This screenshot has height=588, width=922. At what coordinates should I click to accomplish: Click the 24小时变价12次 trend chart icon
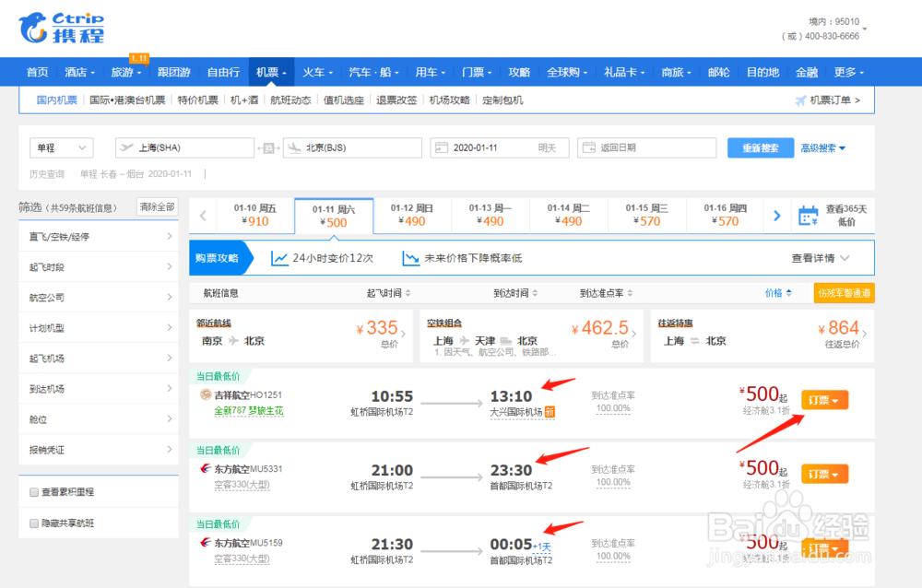pyautogui.click(x=279, y=258)
